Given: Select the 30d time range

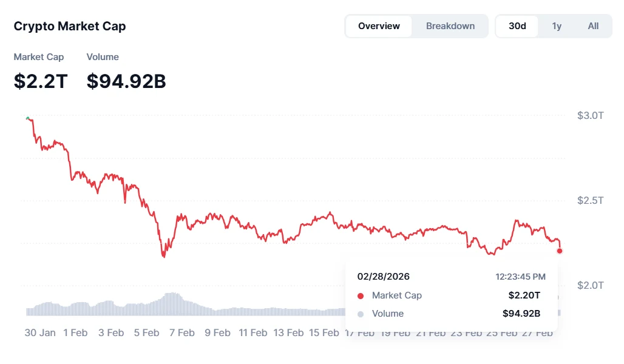Looking at the screenshot, I should click(x=517, y=25).
